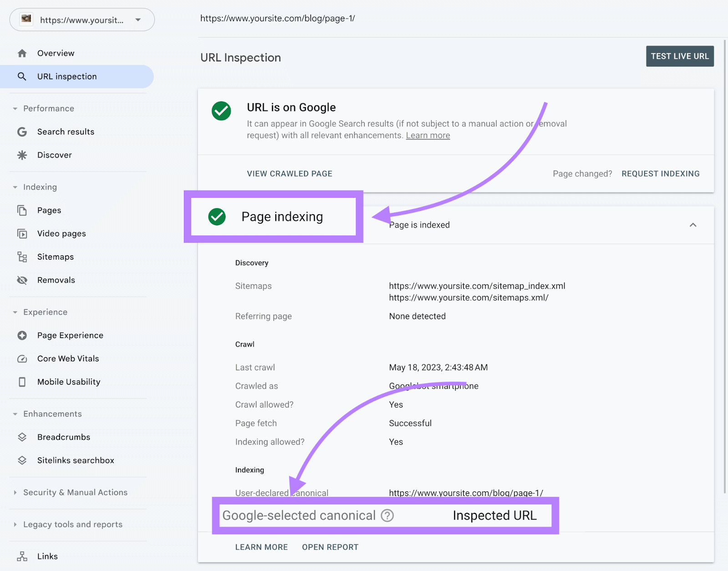The image size is (728, 571).
Task: Click the page vertical scrollbar
Action: pyautogui.click(x=725, y=266)
